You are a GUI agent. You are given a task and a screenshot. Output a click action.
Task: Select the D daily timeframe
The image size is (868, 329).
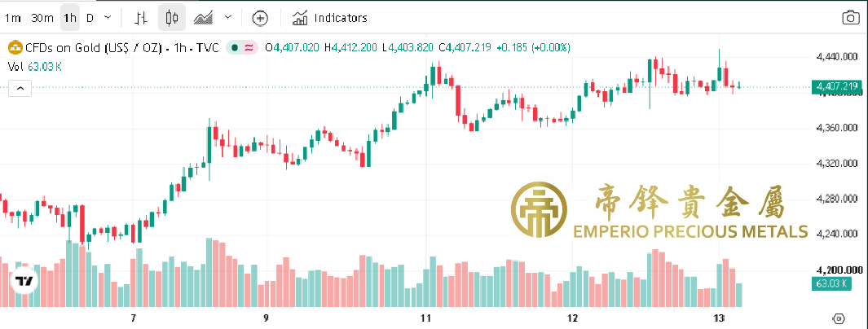pyautogui.click(x=90, y=18)
